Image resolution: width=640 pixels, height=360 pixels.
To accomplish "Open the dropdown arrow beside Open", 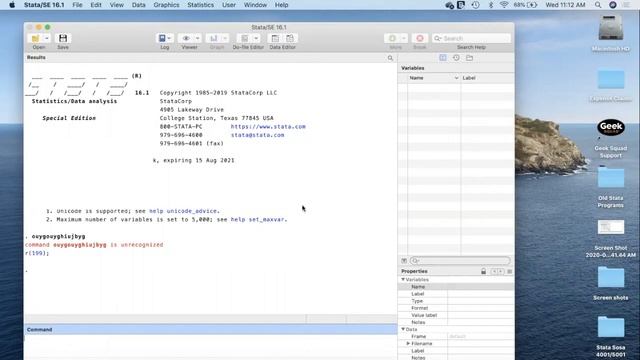I will click(47, 38).
